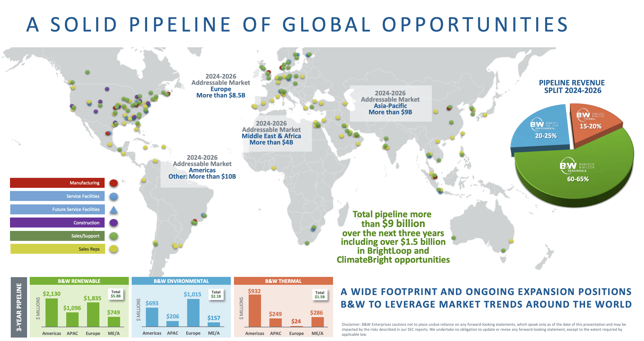Click the Thermal ME/A $286 bar
Screen dimensions: 644x341
click(318, 322)
